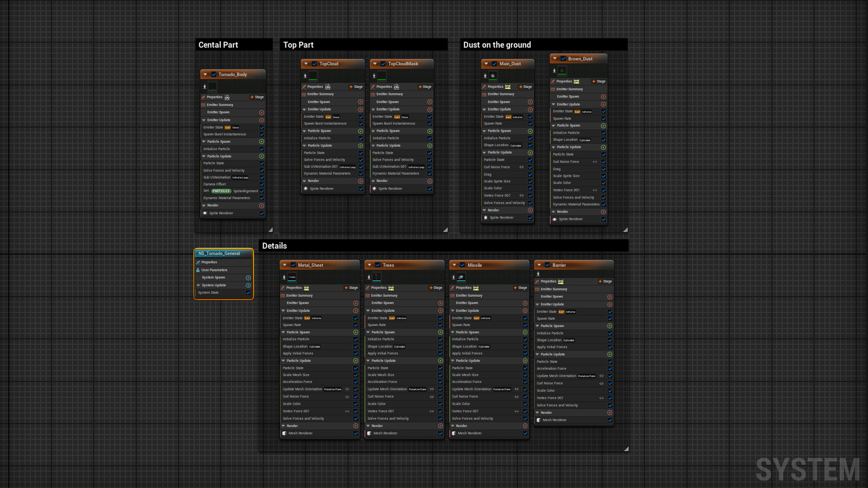Select the Top Part comment header

(364, 45)
